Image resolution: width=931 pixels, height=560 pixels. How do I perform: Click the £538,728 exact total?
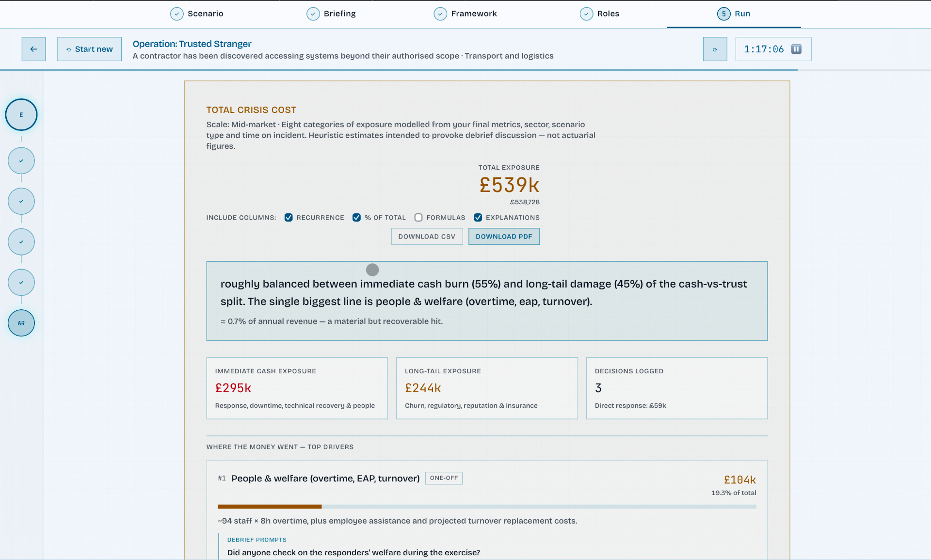click(x=525, y=202)
